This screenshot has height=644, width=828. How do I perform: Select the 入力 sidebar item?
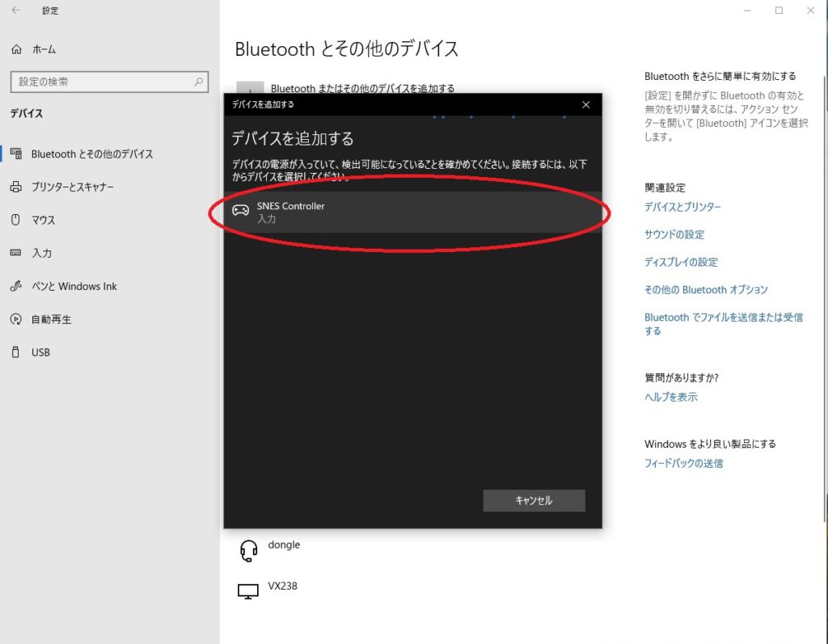[x=41, y=253]
